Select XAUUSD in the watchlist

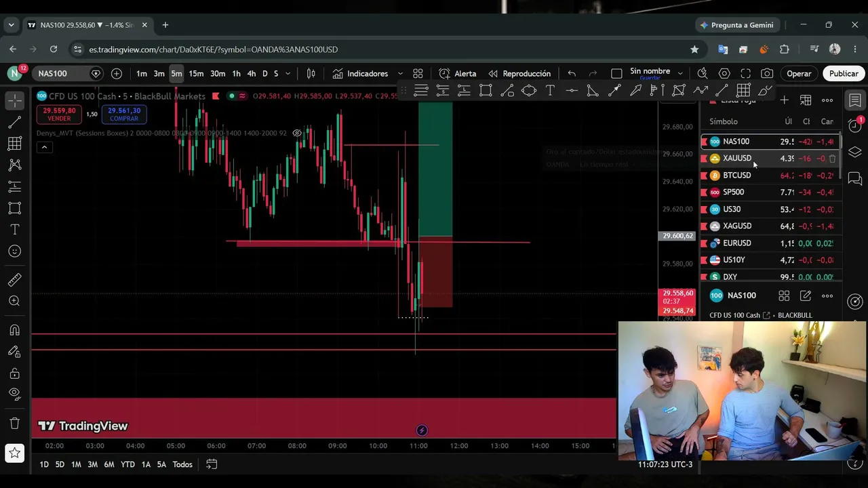click(770, 159)
